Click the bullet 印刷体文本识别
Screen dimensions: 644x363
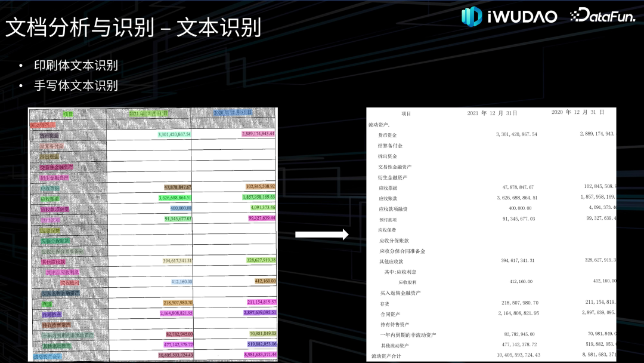click(76, 65)
